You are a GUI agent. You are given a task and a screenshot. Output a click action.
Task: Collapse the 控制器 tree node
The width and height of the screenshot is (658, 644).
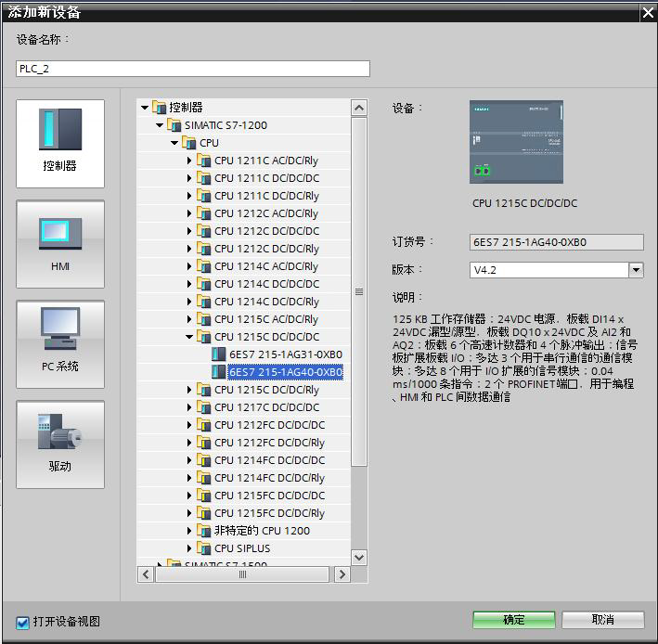(145, 108)
